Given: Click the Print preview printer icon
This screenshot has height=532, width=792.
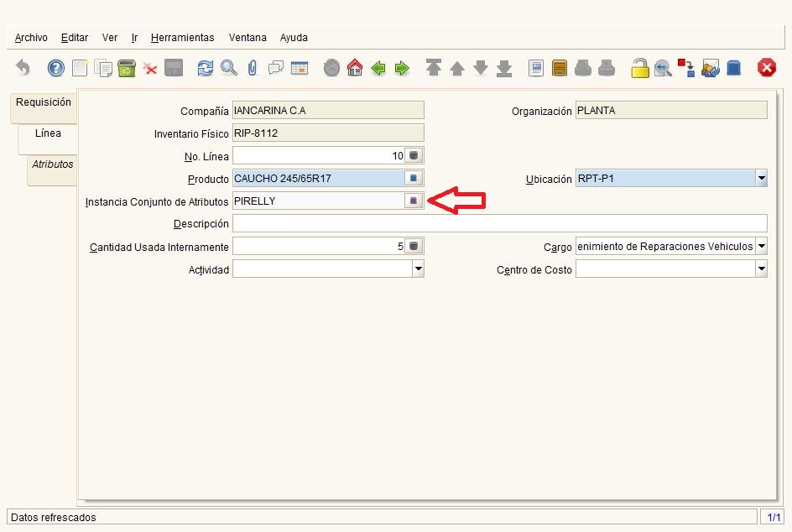Looking at the screenshot, I should tap(583, 68).
